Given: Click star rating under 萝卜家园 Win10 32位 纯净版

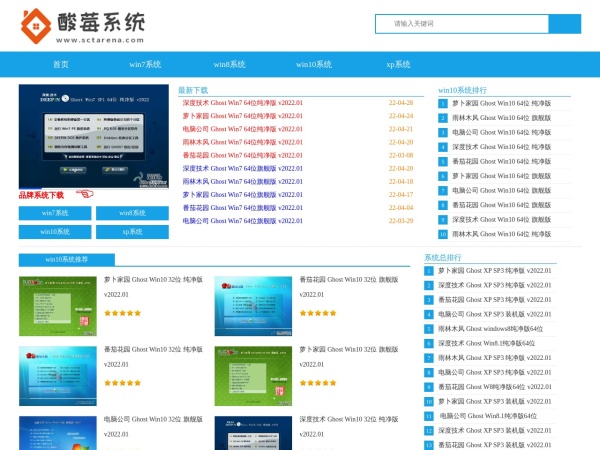Looking at the screenshot, I should coord(122,313).
